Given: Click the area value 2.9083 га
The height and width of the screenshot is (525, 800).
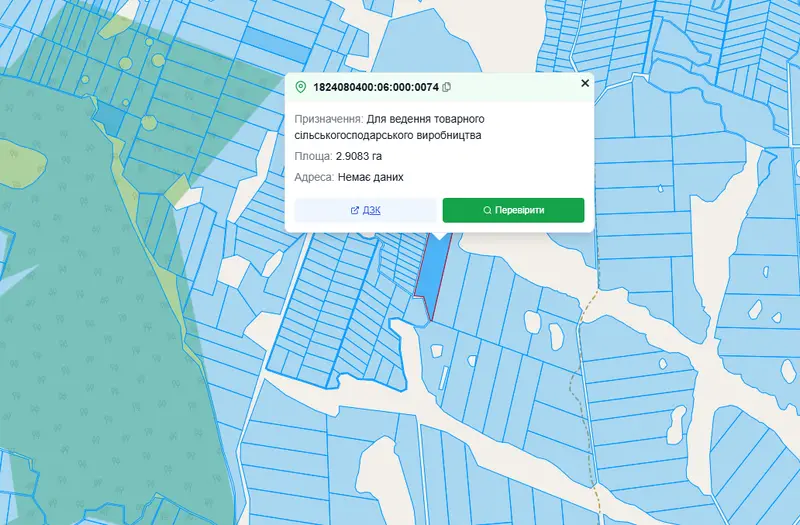Looking at the screenshot, I should pyautogui.click(x=359, y=156).
